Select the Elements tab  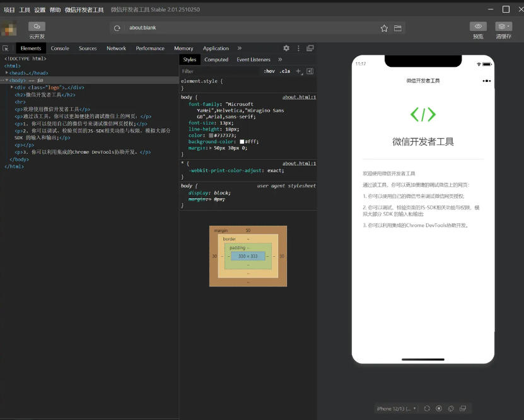coord(31,49)
